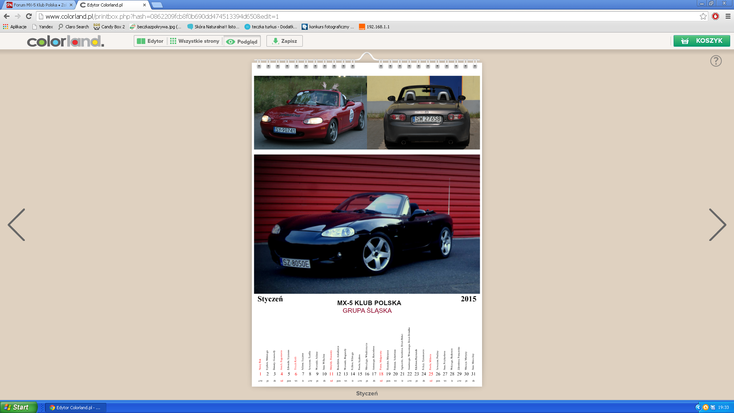734x413 pixels.
Task: Click browser forward arrow
Action: point(18,16)
